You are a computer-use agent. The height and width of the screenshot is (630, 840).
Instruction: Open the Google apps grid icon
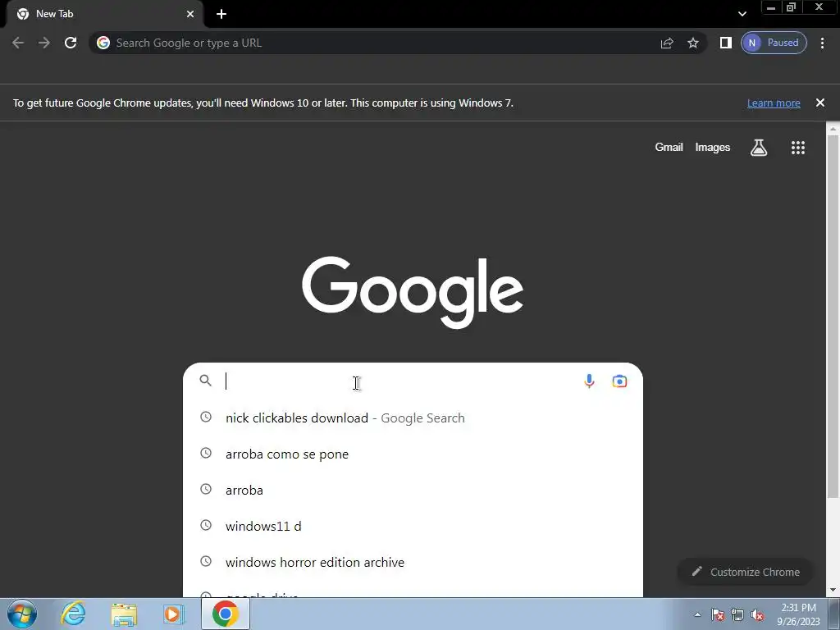[798, 148]
